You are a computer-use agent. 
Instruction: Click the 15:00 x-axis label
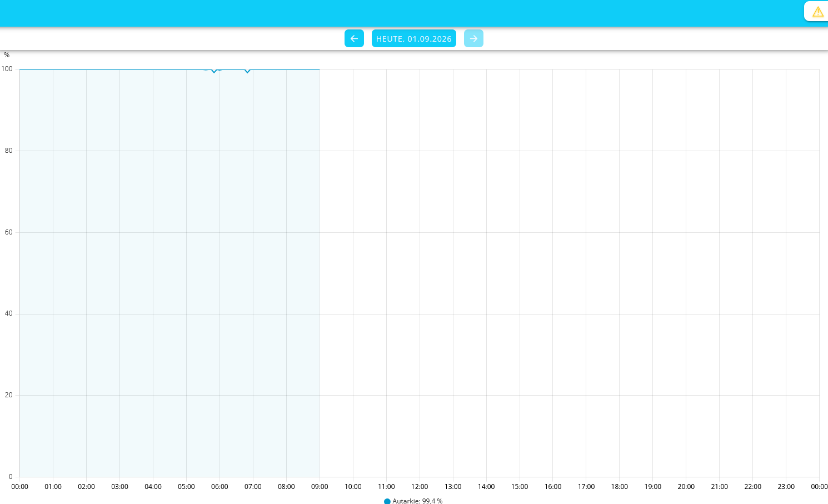tap(520, 487)
